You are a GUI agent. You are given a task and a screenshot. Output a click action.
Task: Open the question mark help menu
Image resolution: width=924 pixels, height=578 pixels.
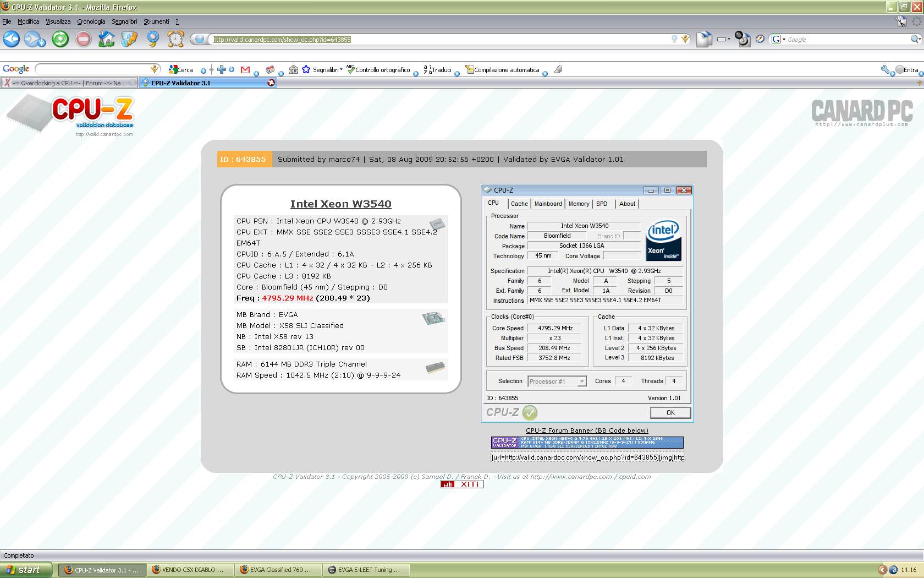tap(177, 21)
